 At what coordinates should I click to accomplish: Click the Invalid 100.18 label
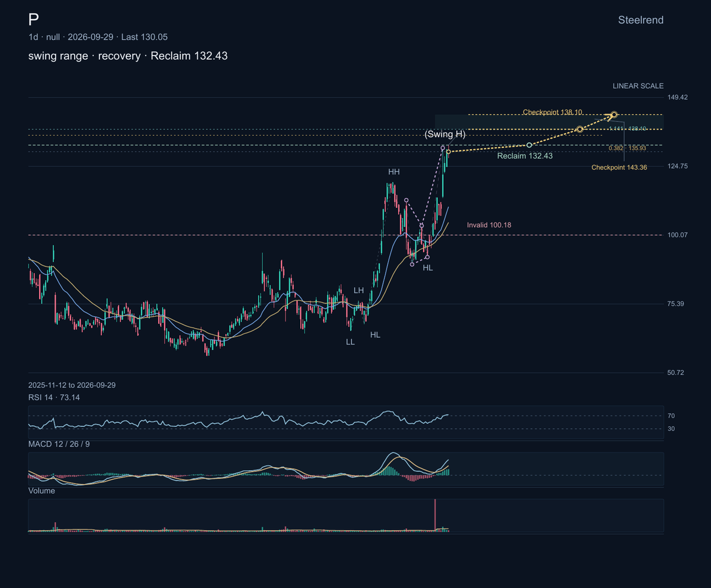489,225
